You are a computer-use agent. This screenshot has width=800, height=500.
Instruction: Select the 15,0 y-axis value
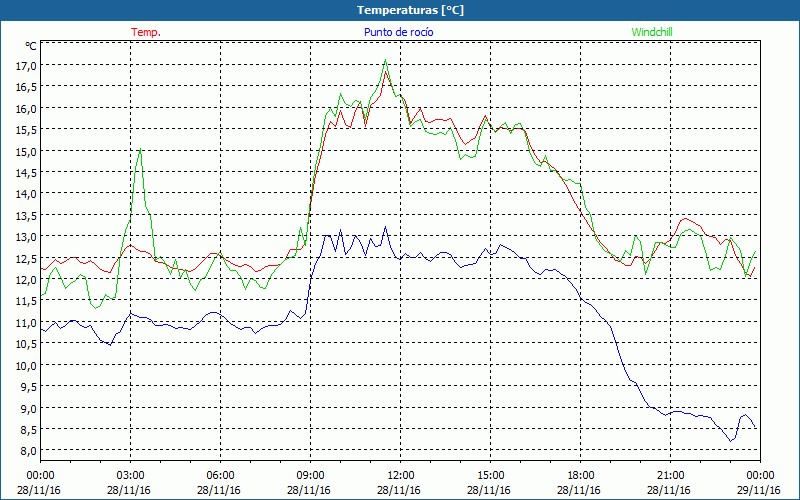pyautogui.click(x=27, y=151)
